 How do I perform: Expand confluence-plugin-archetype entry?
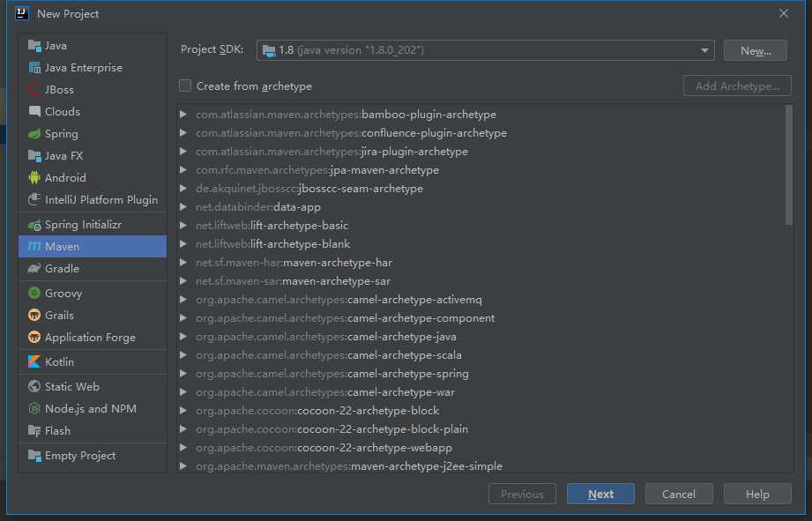pyautogui.click(x=183, y=132)
